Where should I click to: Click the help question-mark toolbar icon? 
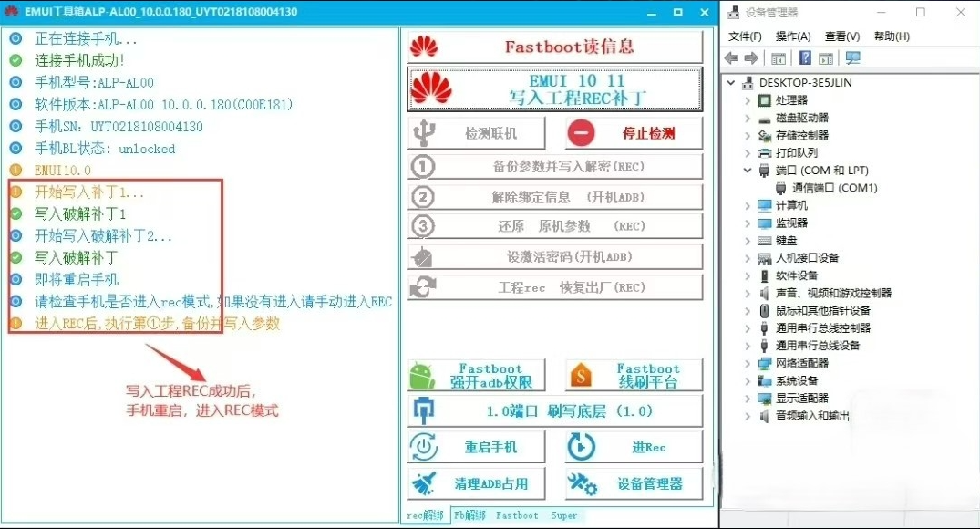point(806,58)
